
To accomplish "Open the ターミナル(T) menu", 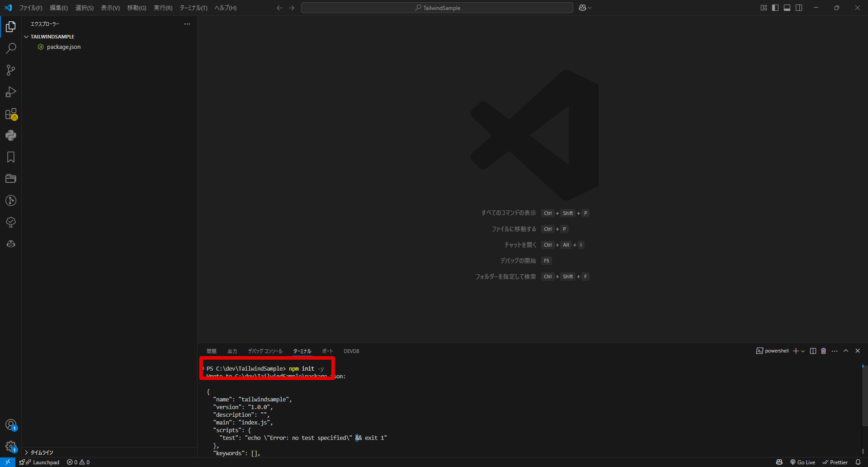I will (193, 8).
